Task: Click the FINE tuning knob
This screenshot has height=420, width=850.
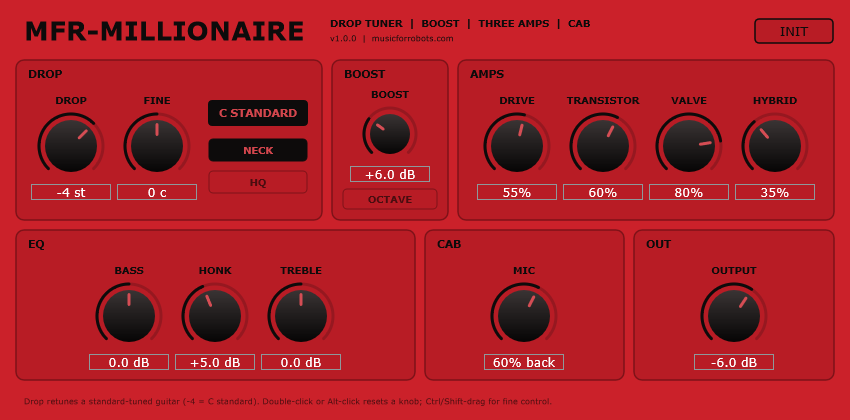Action: click(x=157, y=146)
